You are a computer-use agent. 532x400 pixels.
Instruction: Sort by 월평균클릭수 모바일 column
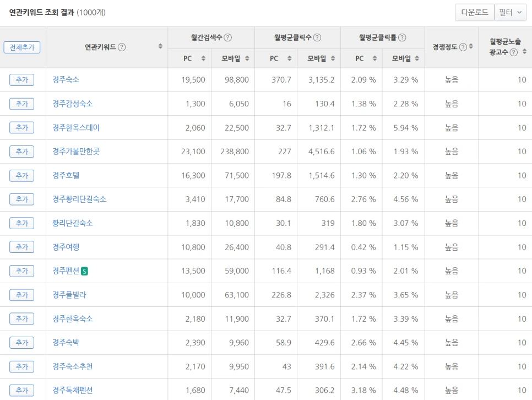[333, 58]
